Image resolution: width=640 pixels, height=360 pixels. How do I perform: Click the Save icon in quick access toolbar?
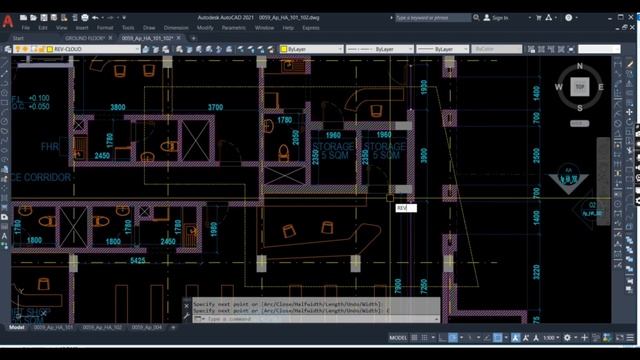[44, 18]
